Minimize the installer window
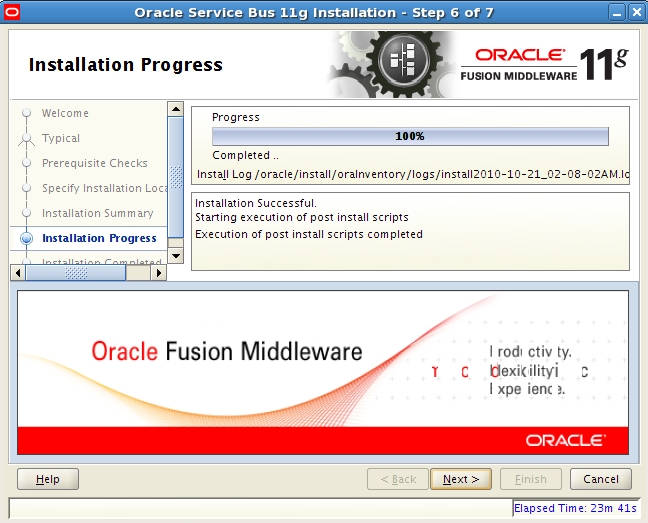648x523 pixels. point(617,13)
